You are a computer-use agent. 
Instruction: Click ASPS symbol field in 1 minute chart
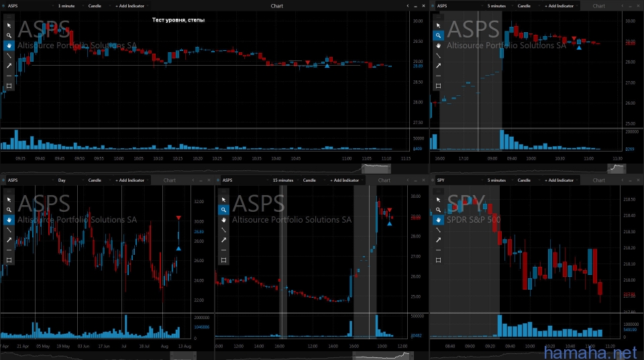tap(30, 6)
